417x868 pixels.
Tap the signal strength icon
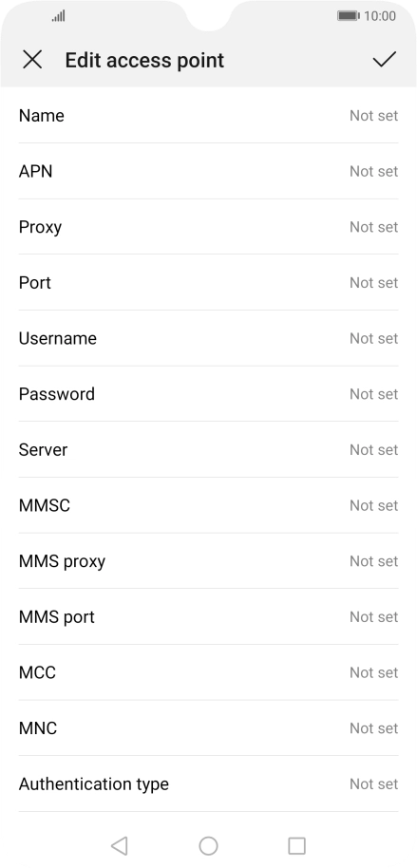coord(59,15)
